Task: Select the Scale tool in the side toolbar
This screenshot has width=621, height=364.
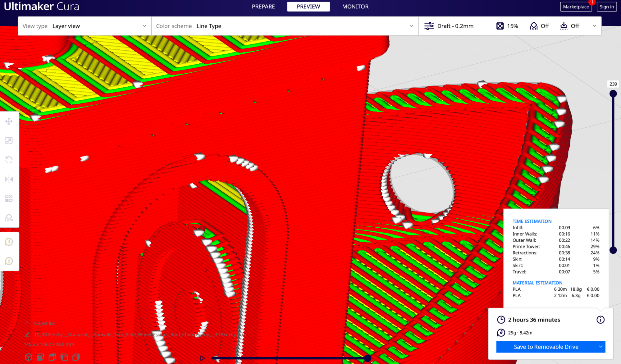Action: [x=9, y=141]
